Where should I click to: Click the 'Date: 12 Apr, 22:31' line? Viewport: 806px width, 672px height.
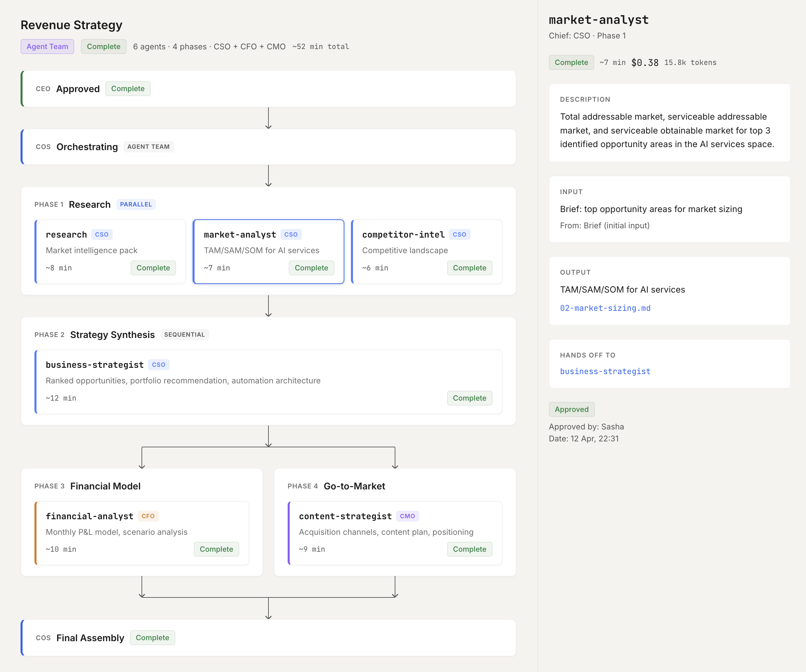click(x=583, y=439)
